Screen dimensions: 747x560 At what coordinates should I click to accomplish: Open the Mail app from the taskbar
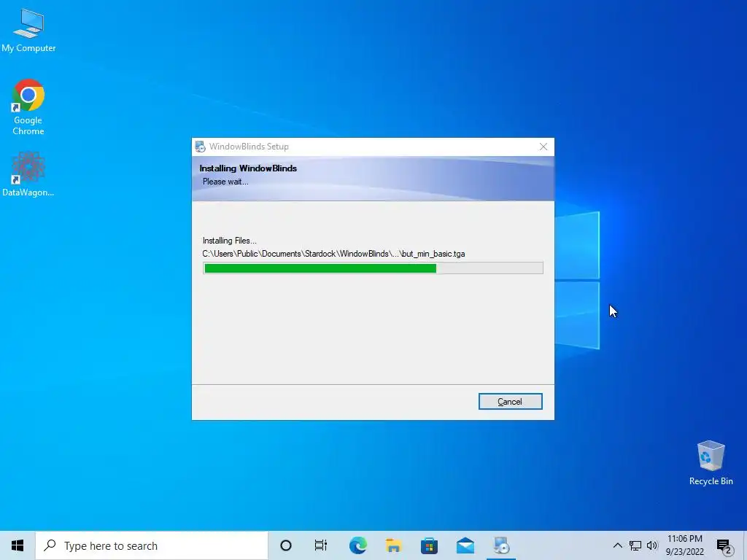point(465,545)
